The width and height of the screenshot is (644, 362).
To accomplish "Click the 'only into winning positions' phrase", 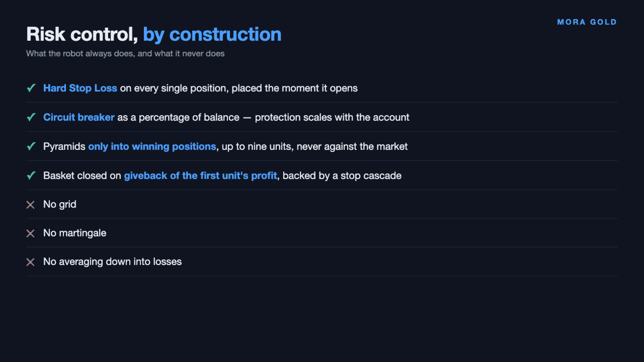I will [x=152, y=146].
